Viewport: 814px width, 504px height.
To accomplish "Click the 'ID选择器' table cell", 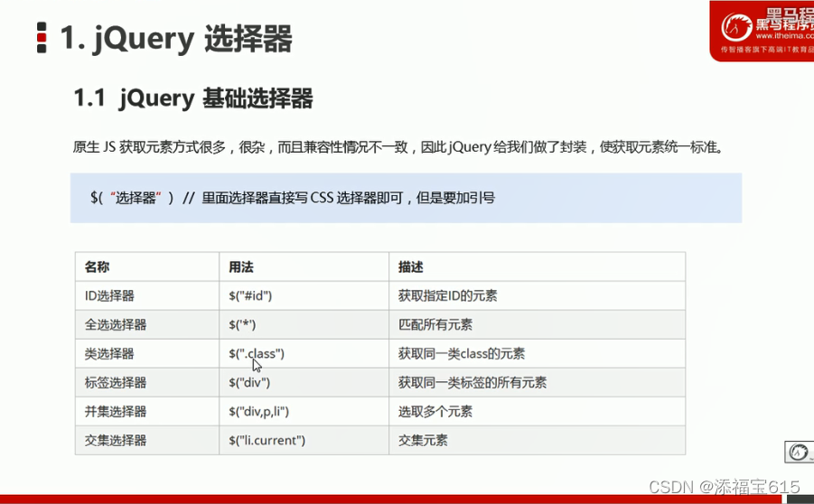I will pos(147,296).
